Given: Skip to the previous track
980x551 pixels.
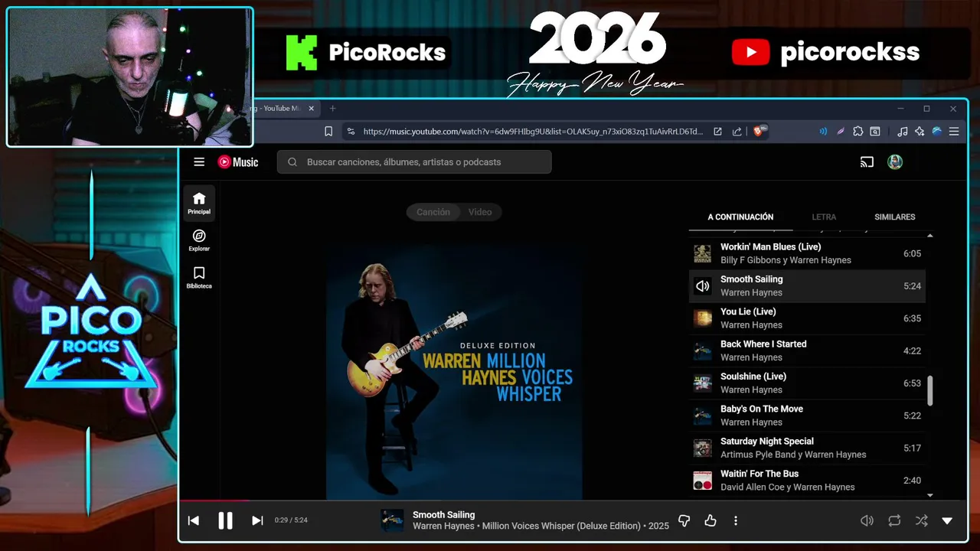Looking at the screenshot, I should point(194,520).
